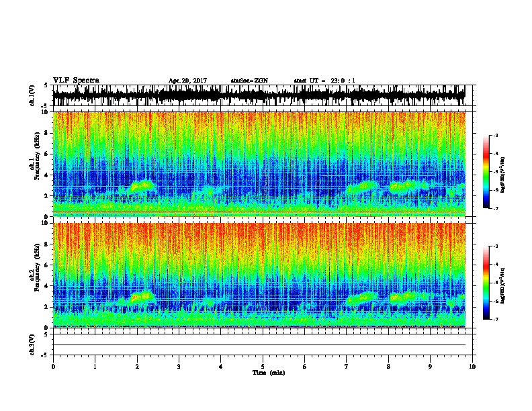Image resolution: width=532 pixels, height=411 pixels.
Task: Click the "VLF Spectra" title text
Action: pyautogui.click(x=76, y=81)
